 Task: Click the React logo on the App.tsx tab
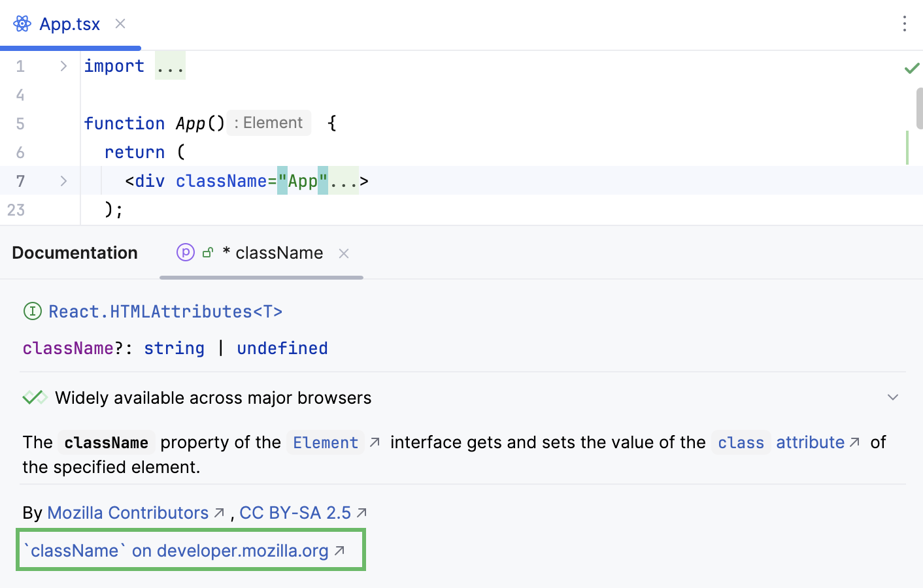pos(22,24)
